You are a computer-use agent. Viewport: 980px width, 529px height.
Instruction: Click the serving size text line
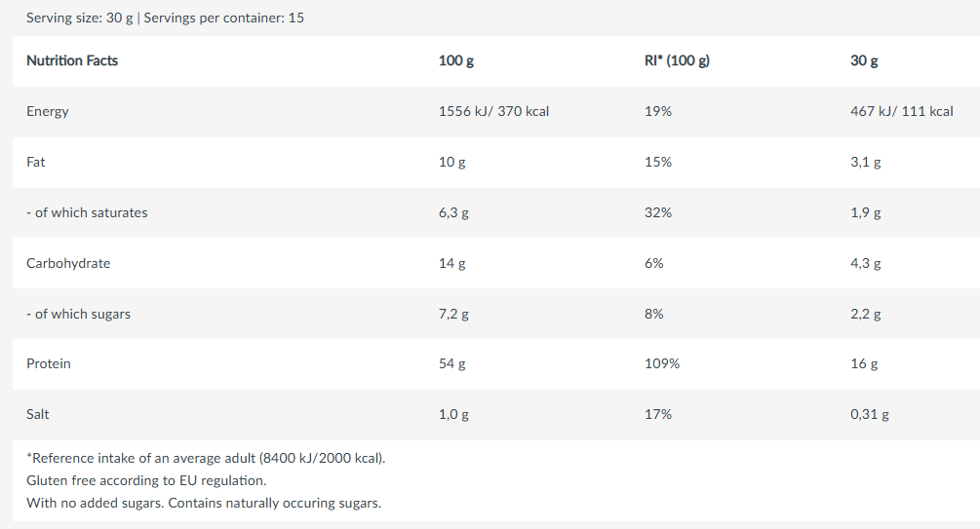click(x=165, y=18)
